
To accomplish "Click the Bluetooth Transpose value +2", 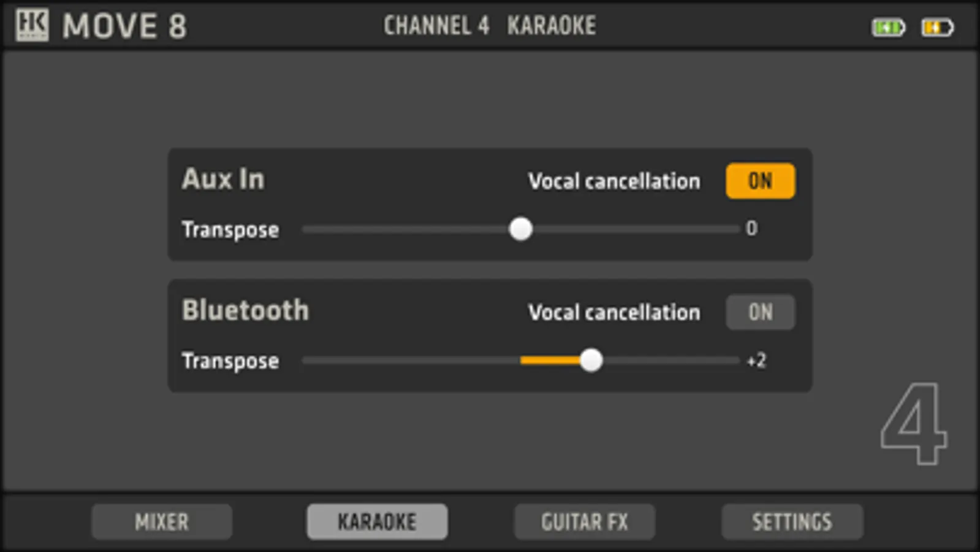I will (x=756, y=361).
